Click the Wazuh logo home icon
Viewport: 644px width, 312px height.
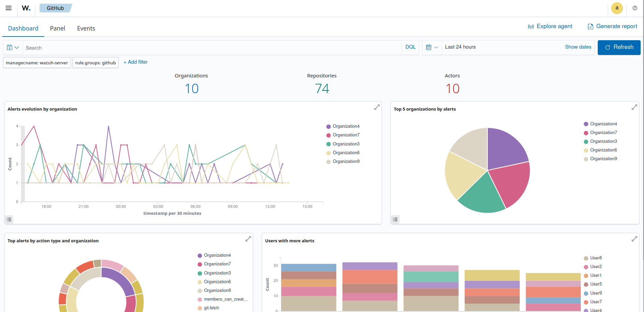[26, 8]
